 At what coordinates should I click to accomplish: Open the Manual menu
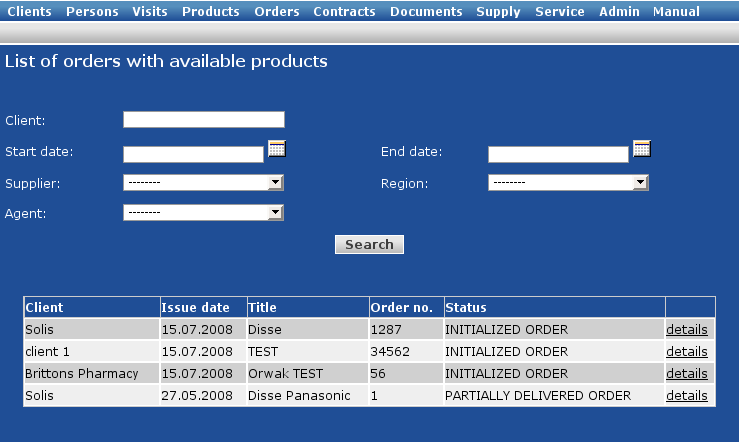(x=676, y=11)
